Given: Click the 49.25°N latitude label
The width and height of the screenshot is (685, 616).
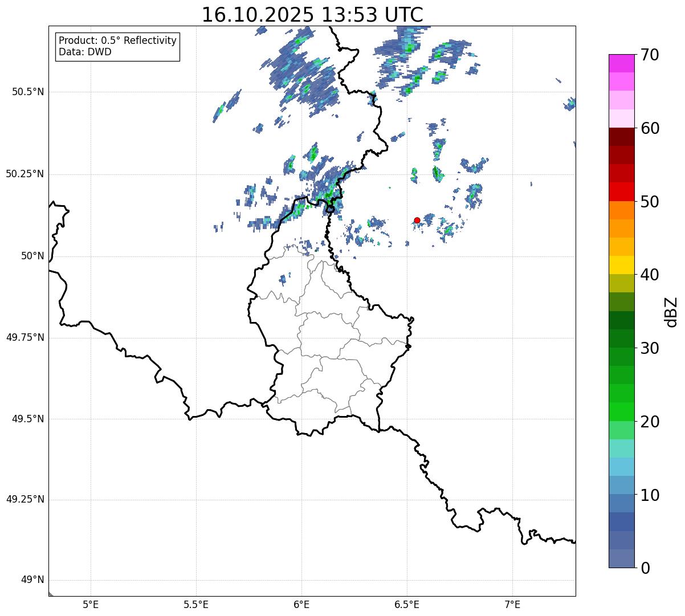Looking at the screenshot, I should point(25,500).
